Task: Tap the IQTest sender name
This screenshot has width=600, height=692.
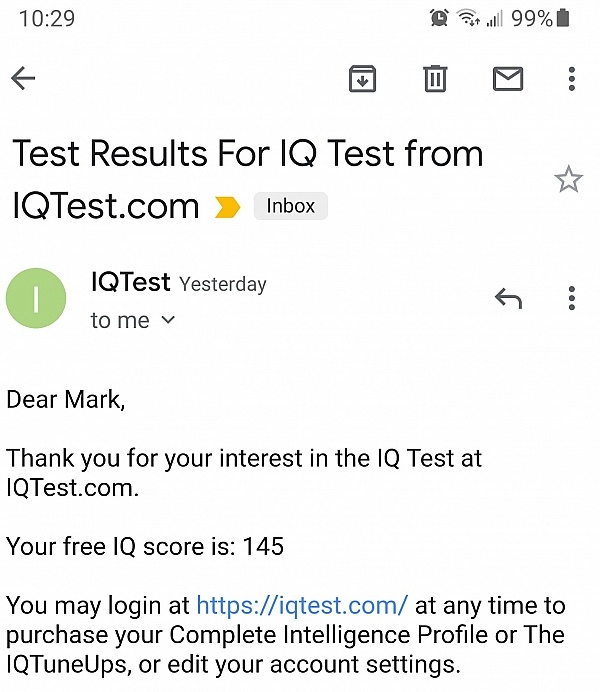Action: tap(130, 283)
